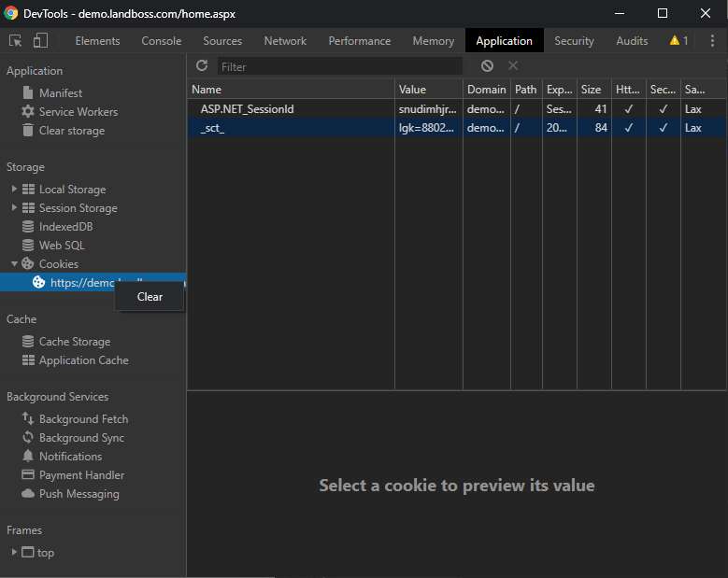Screen dimensions: 728x578
Task: Expand the Local Storage tree arrow
Action: point(14,189)
